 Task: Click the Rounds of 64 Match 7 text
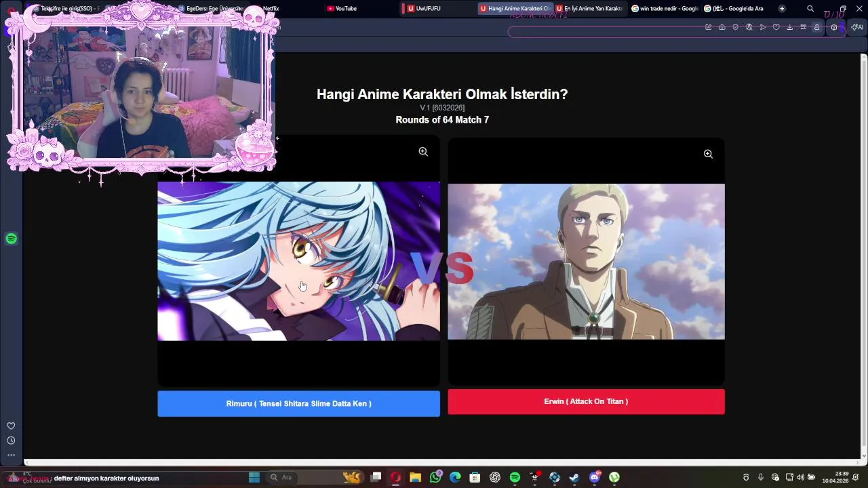442,119
